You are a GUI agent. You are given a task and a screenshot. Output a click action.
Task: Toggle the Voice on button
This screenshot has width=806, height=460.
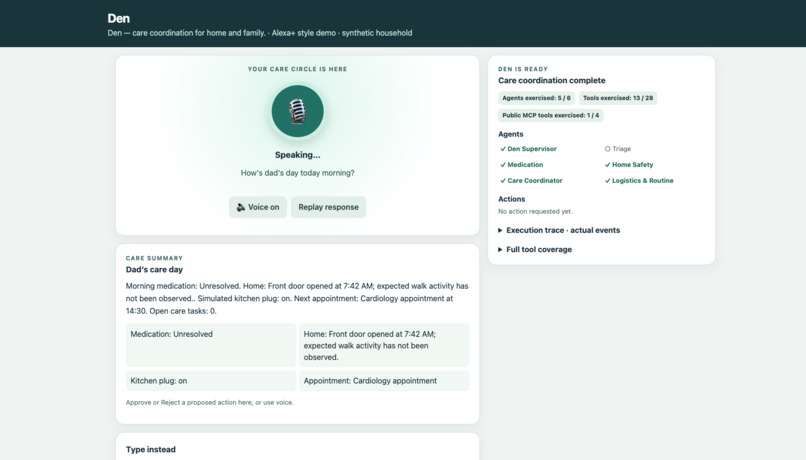[x=258, y=207]
